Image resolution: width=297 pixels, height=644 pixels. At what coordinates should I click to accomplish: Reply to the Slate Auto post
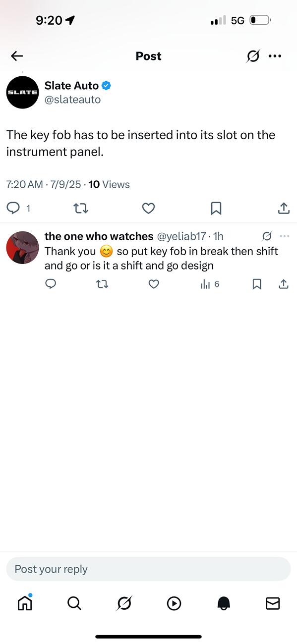(x=13, y=208)
